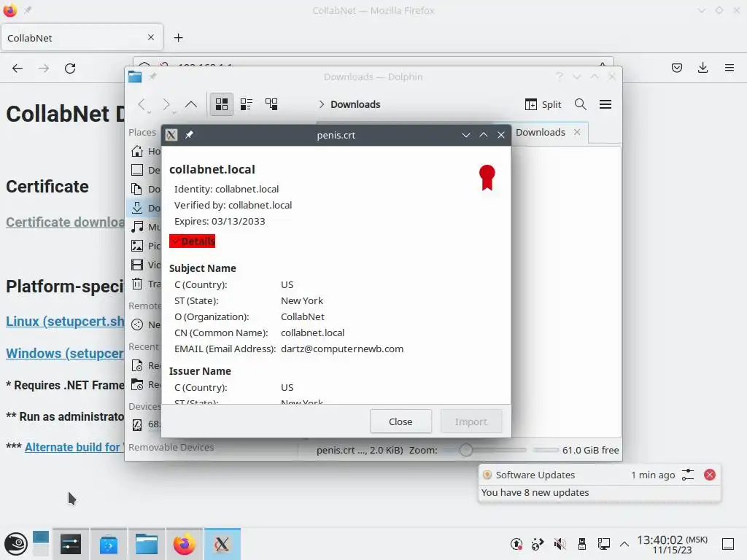747x560 pixels.
Task: Click the Windows setupcert link
Action: coord(65,354)
